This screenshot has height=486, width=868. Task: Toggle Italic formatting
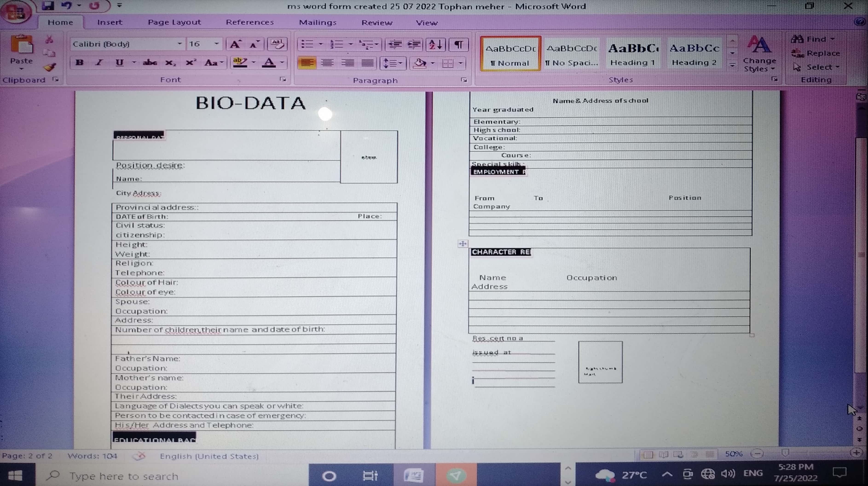[x=99, y=63]
